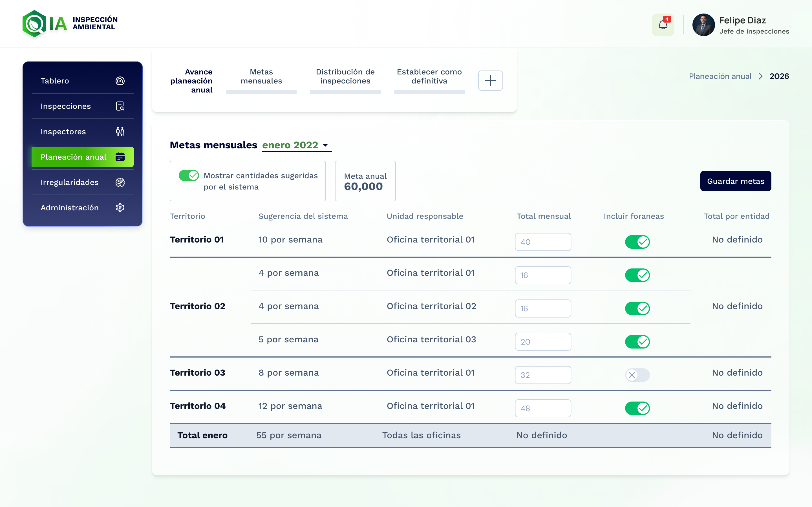
Task: Click the Tablero gauge icon
Action: tap(120, 81)
